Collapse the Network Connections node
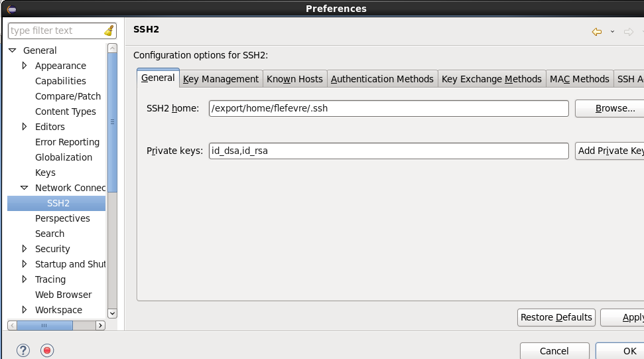 click(25, 188)
